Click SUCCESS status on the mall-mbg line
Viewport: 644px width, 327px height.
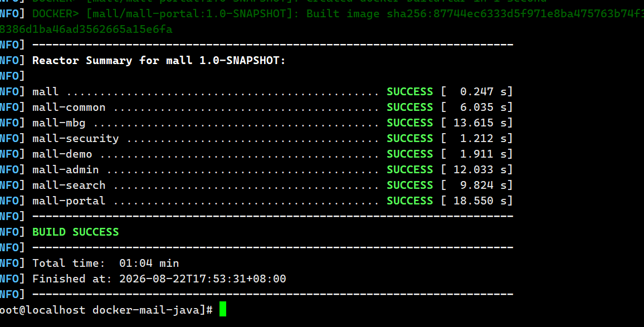coord(410,123)
